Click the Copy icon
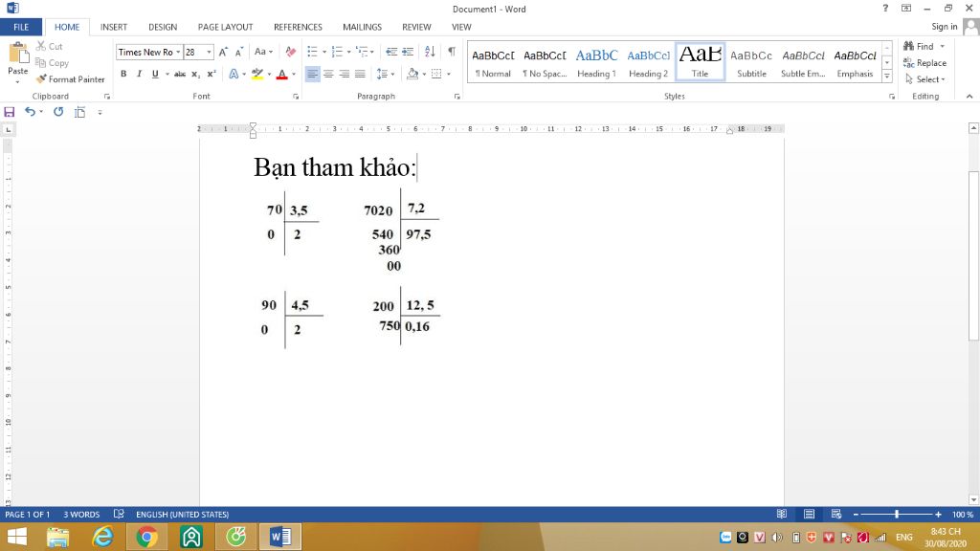This screenshot has height=551, width=980. pyautogui.click(x=40, y=62)
